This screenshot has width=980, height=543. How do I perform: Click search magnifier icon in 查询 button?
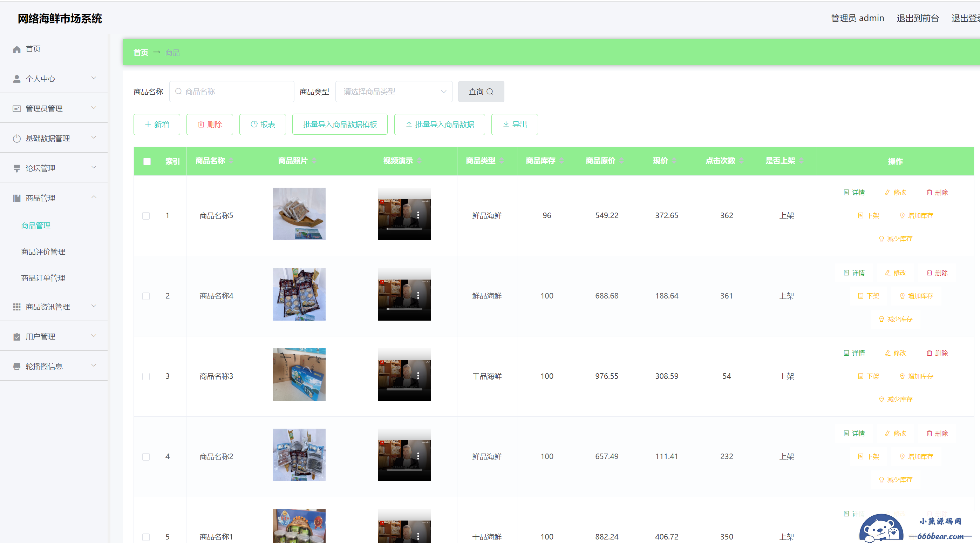(x=490, y=92)
